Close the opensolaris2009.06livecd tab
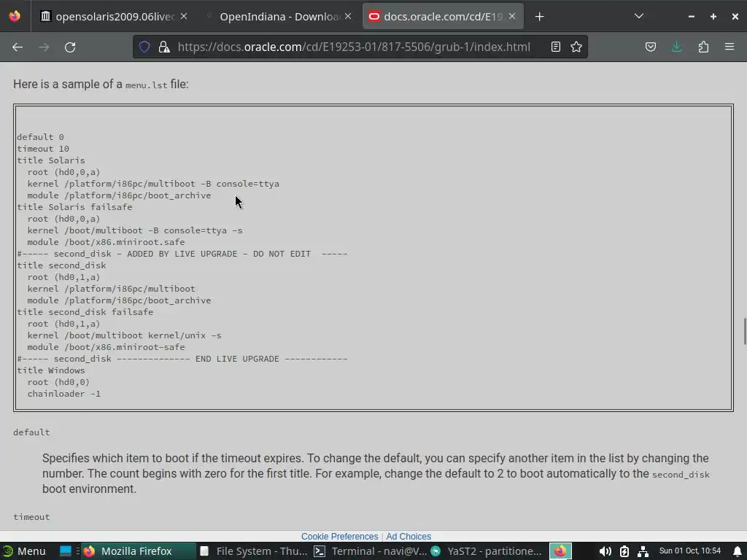The height and width of the screenshot is (560, 747). [183, 17]
